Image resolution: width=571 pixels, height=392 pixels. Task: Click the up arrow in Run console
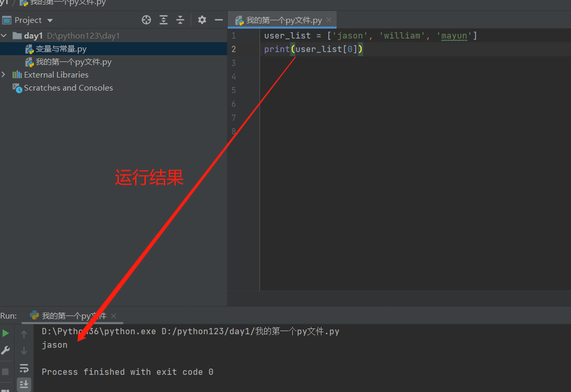[24, 334]
